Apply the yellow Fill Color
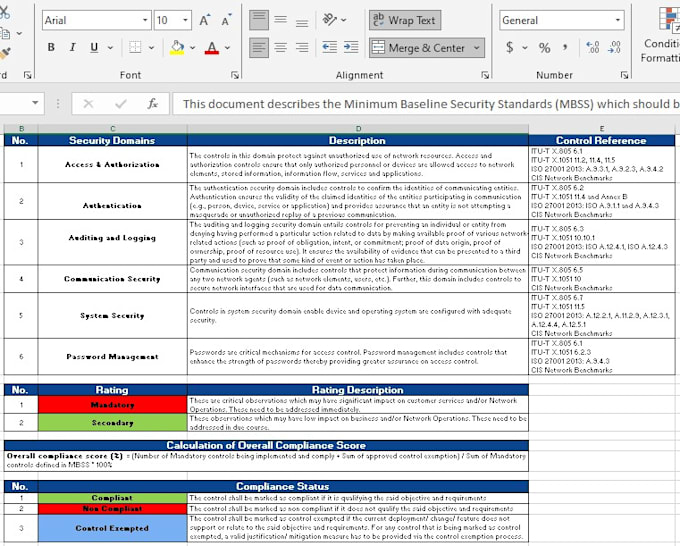This screenshot has height=546, width=680. [x=177, y=48]
